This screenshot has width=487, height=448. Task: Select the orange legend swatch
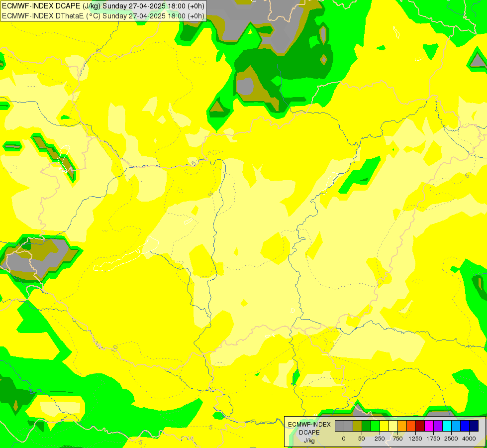pyautogui.click(x=402, y=426)
